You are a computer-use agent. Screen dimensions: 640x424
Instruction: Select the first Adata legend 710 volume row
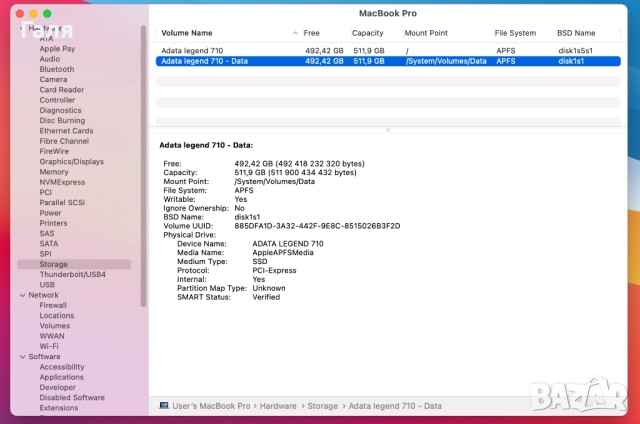coord(200,49)
